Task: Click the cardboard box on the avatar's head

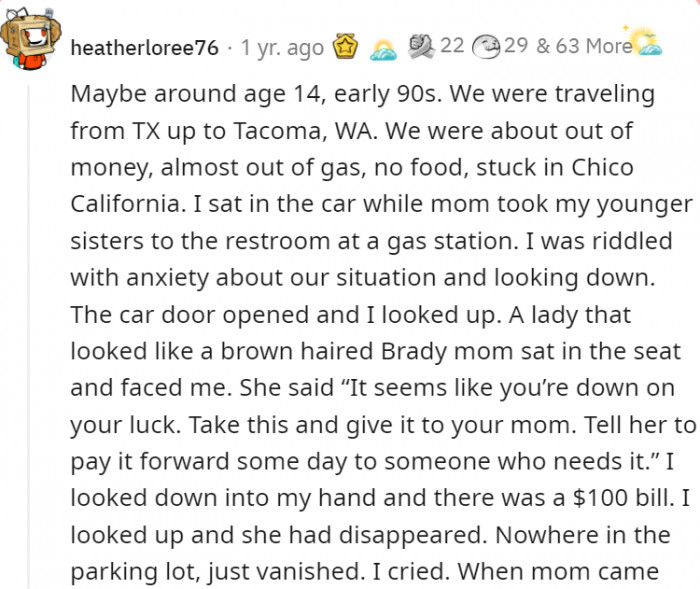Action: (x=31, y=35)
